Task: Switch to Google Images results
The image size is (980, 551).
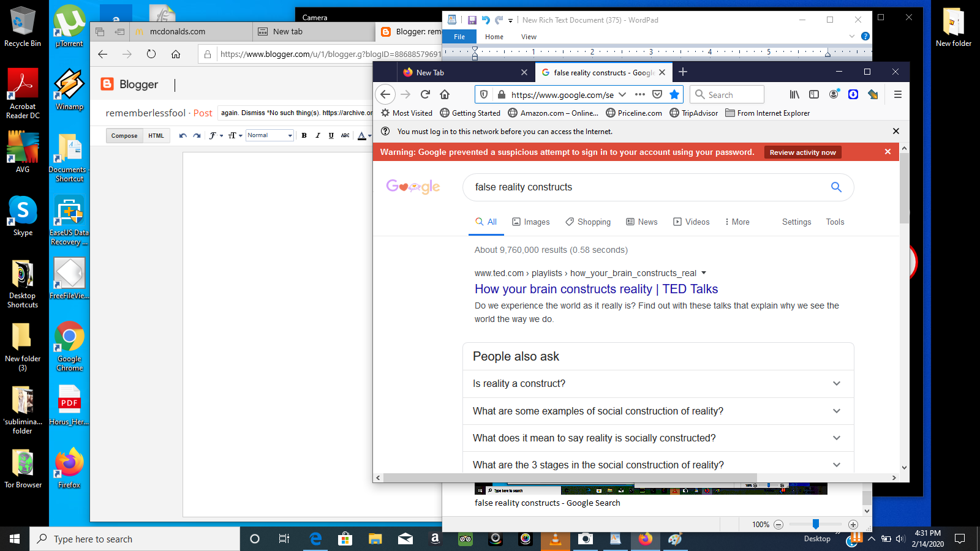Action: (531, 222)
